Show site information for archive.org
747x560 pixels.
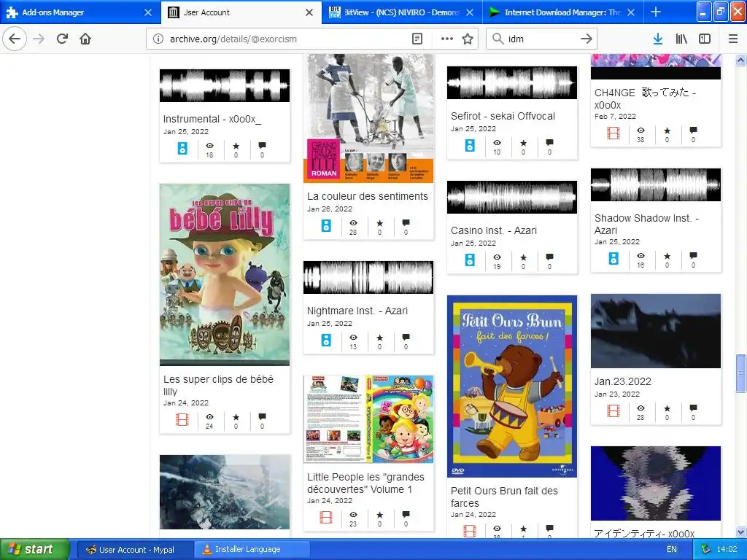point(158,39)
